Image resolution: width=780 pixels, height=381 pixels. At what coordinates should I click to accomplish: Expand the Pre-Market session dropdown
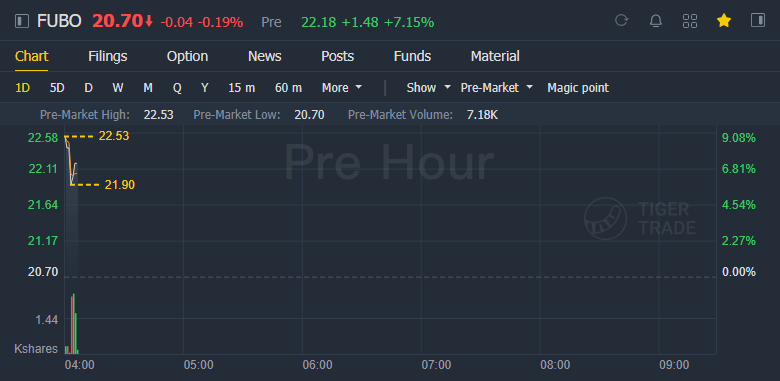point(496,88)
